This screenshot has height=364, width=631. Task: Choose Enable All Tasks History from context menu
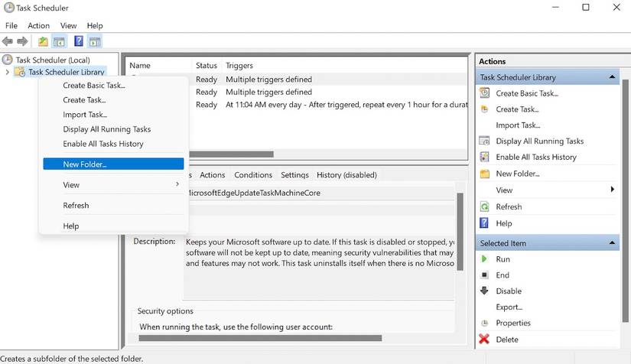coord(113,144)
